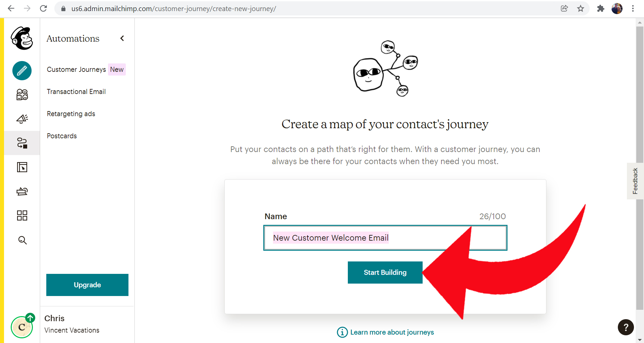
Task: Open the Integrations grid icon
Action: [22, 215]
